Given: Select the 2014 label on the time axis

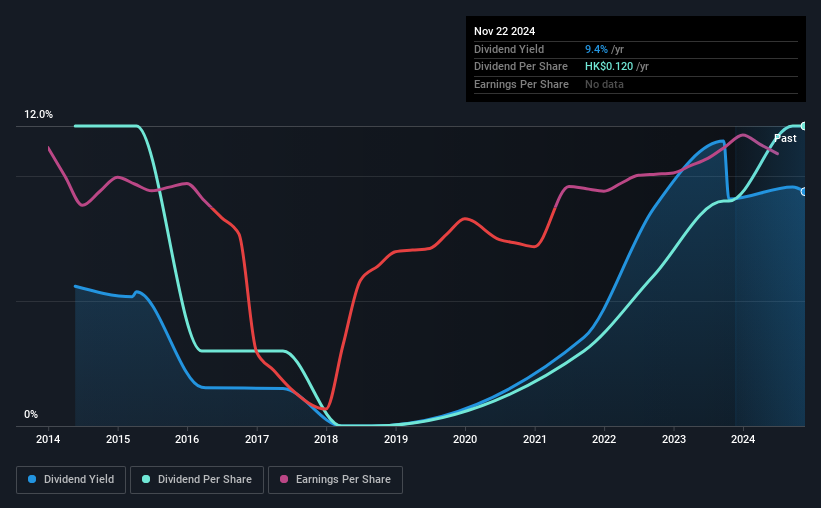Looking at the screenshot, I should [x=48, y=439].
